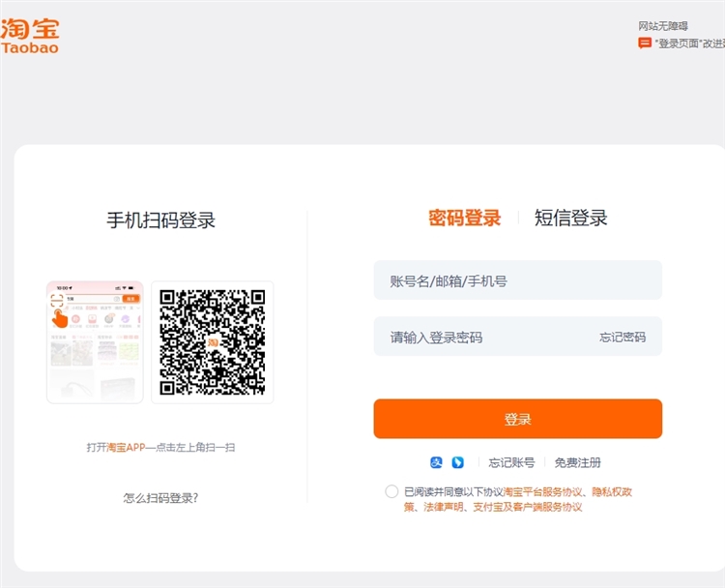Open the 隐私权政策 link
The width and height of the screenshot is (725, 588).
point(612,491)
